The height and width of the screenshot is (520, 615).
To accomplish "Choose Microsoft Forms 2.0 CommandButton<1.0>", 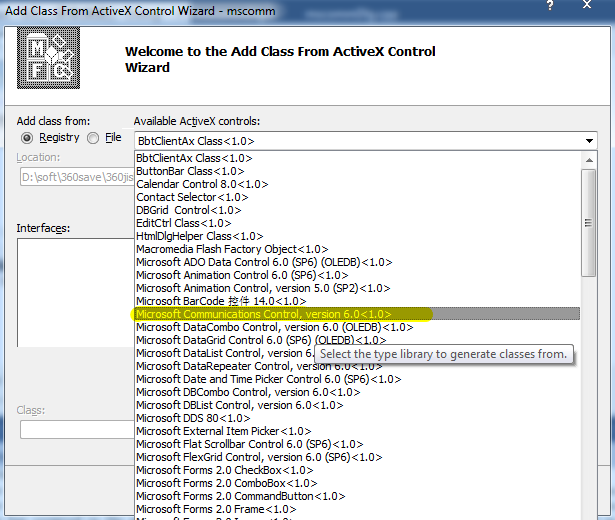I will click(357, 496).
